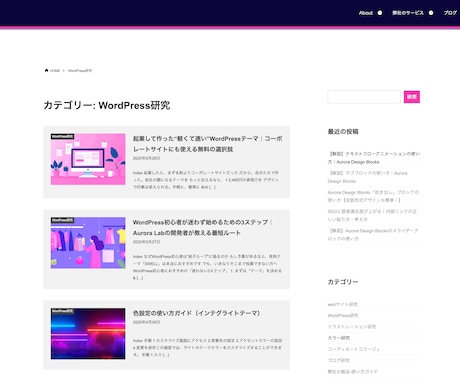The height and width of the screenshot is (380, 460).
Task: Select the webサイト研究 category
Action: coord(342,304)
